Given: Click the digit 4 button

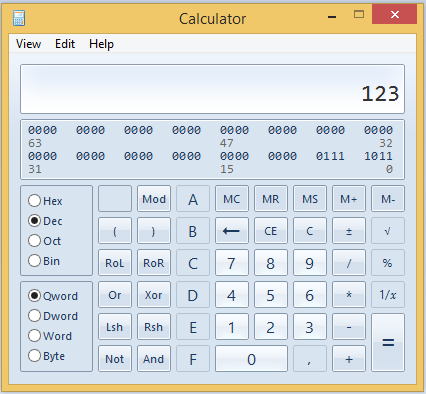Looking at the screenshot, I should click(x=232, y=295).
